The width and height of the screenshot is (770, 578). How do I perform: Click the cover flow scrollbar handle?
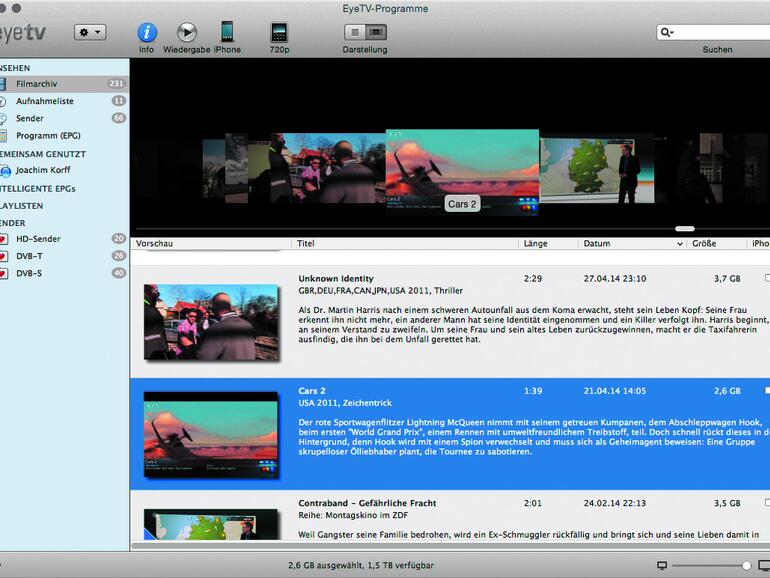point(685,229)
